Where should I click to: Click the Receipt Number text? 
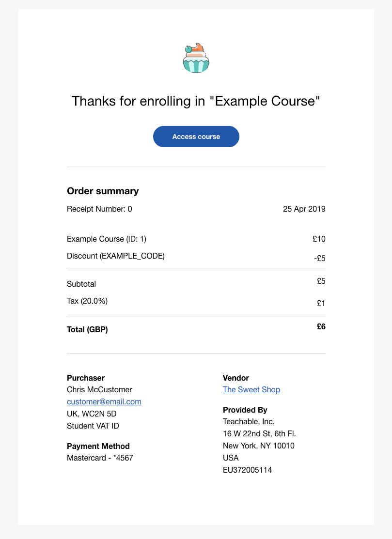[99, 209]
